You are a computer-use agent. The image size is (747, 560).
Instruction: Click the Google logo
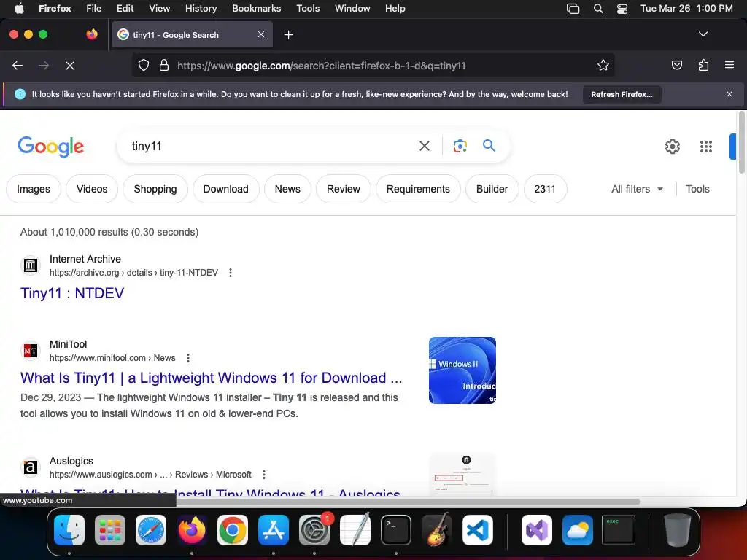click(51, 146)
